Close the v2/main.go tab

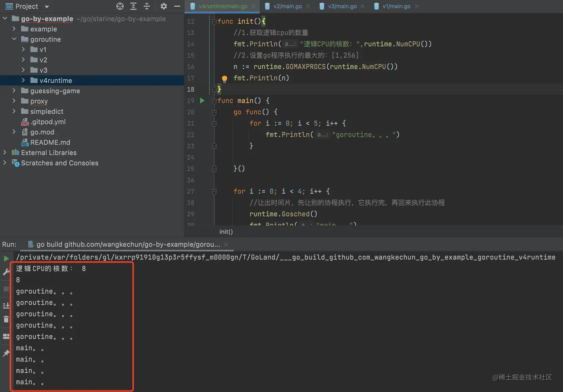(308, 6)
